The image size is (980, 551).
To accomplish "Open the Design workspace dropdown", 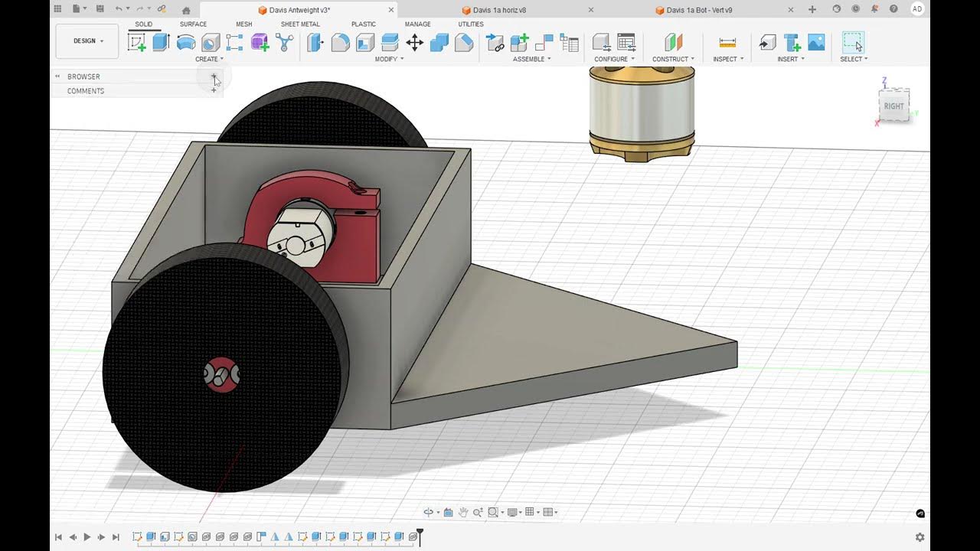I will [87, 41].
